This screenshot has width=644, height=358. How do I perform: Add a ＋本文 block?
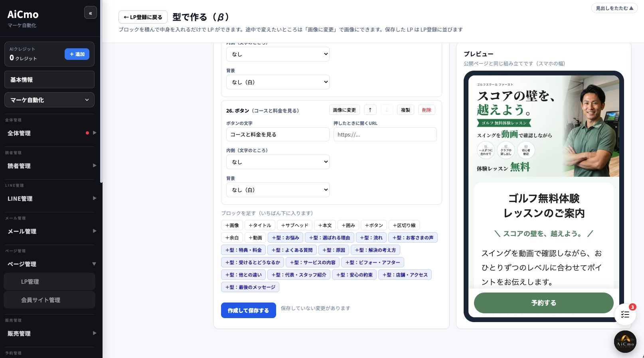coord(325,225)
